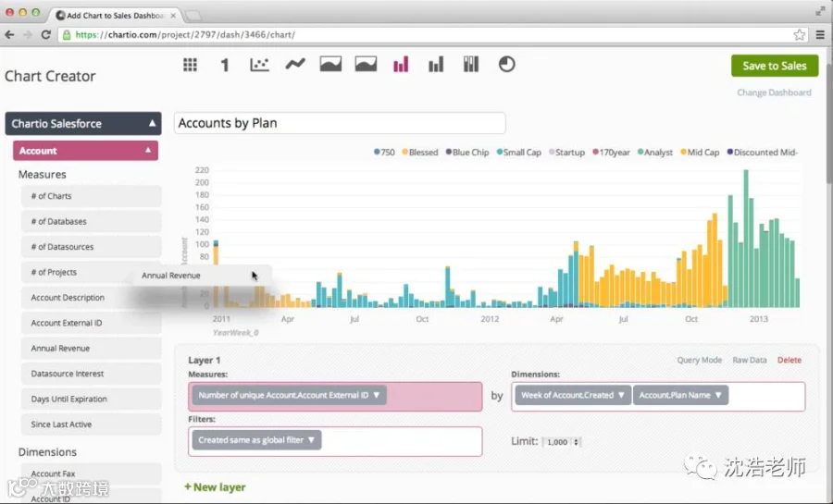The image size is (833, 504).
Task: Toggle the 750 legend series
Action: click(384, 153)
